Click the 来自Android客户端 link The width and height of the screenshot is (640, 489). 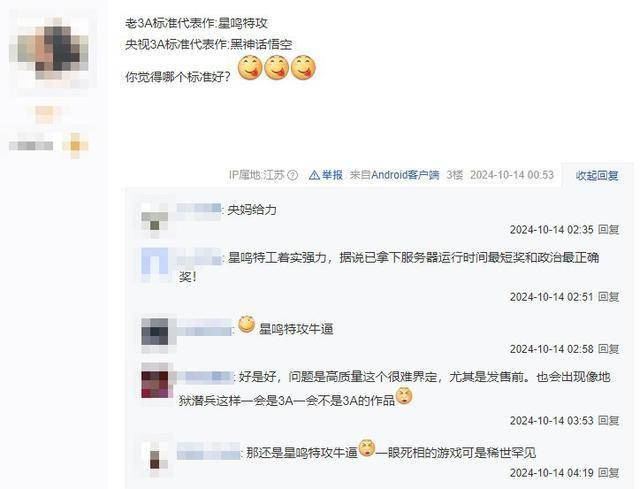(x=394, y=175)
